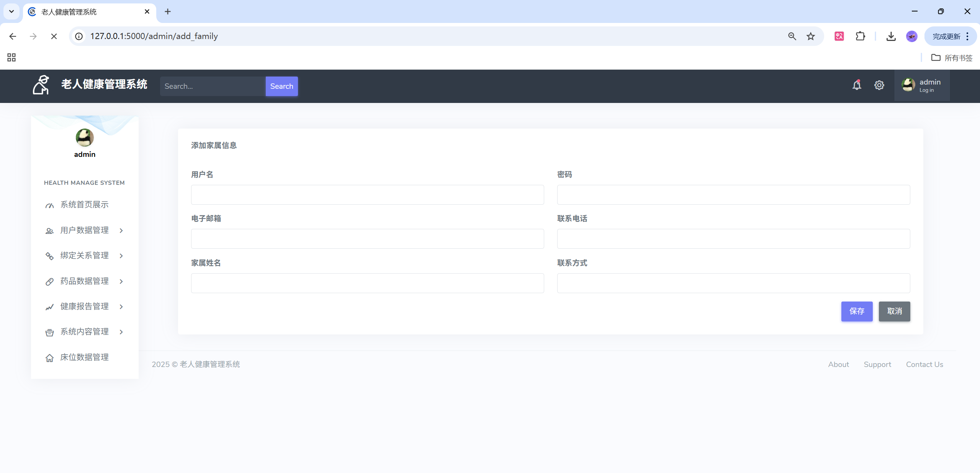Viewport: 980px width, 473px height.
Task: Click the Contact Us footer link
Action: pyautogui.click(x=924, y=364)
